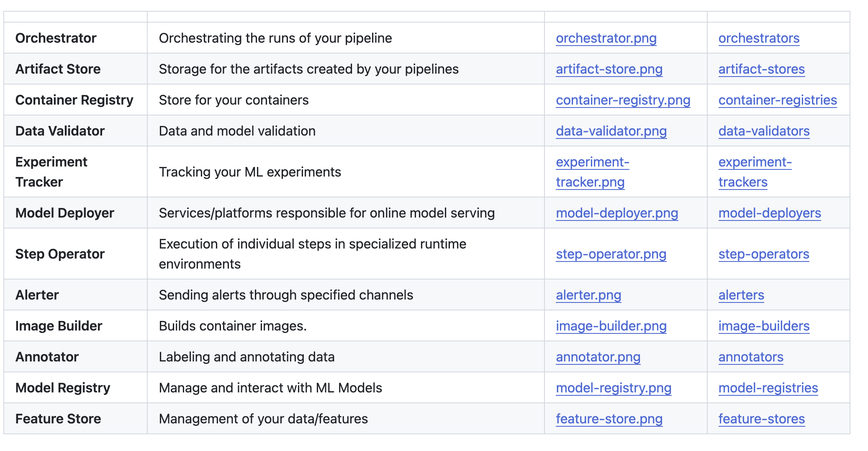
Task: Click the step-operators link
Action: point(764,254)
